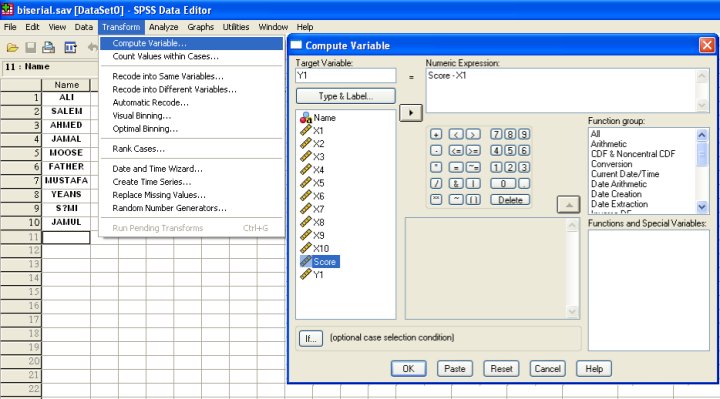Click the multiply operator keypad button

436,167
